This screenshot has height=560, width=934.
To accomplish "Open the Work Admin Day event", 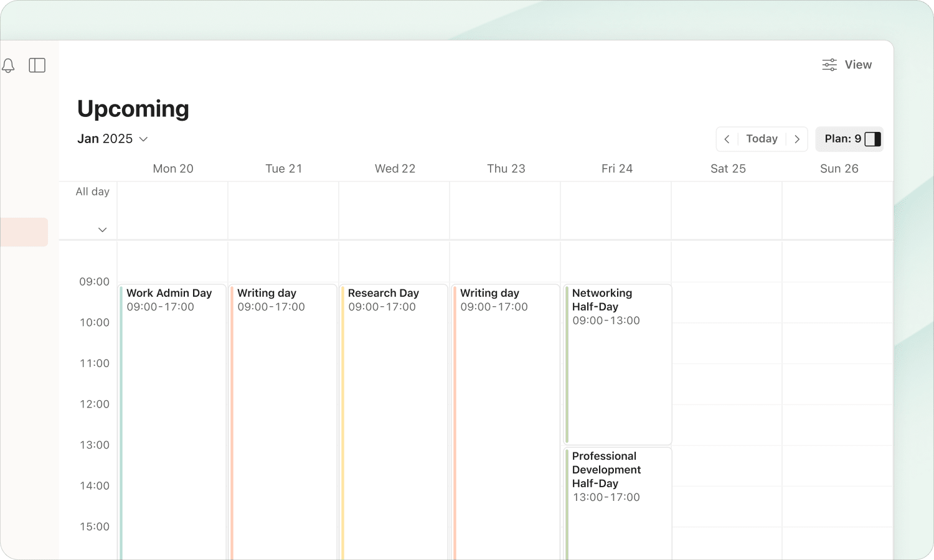I will [x=172, y=422].
